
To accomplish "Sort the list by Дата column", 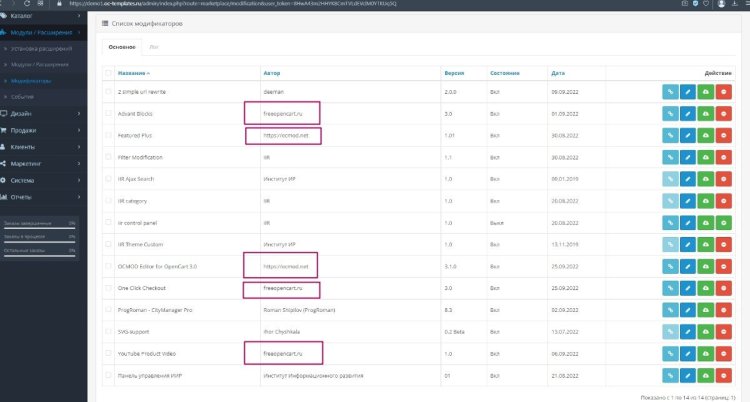I will pos(559,73).
